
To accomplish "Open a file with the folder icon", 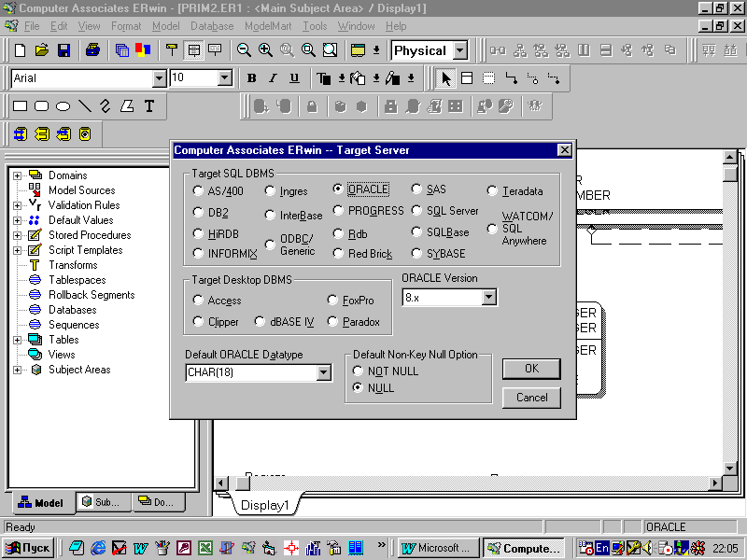I will pos(42,50).
